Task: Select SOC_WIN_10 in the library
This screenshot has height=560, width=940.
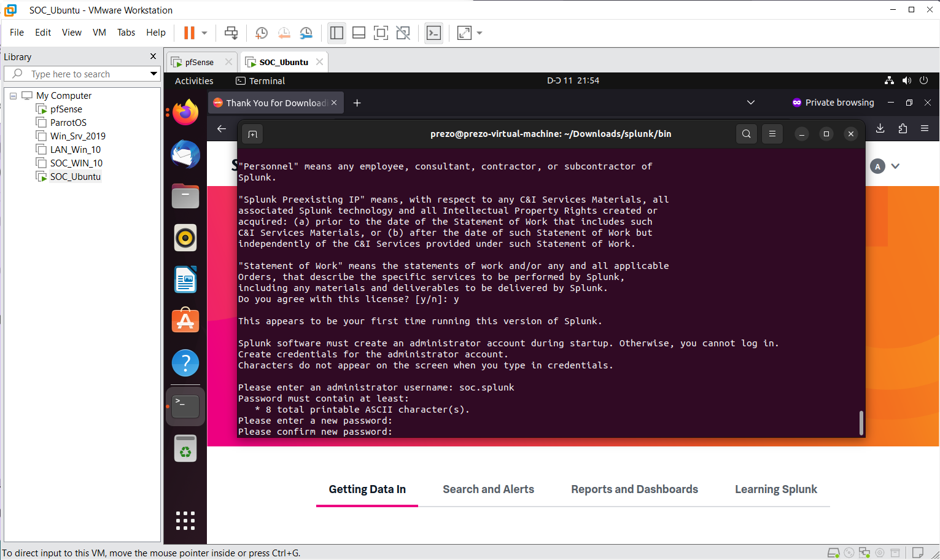Action: [x=76, y=163]
